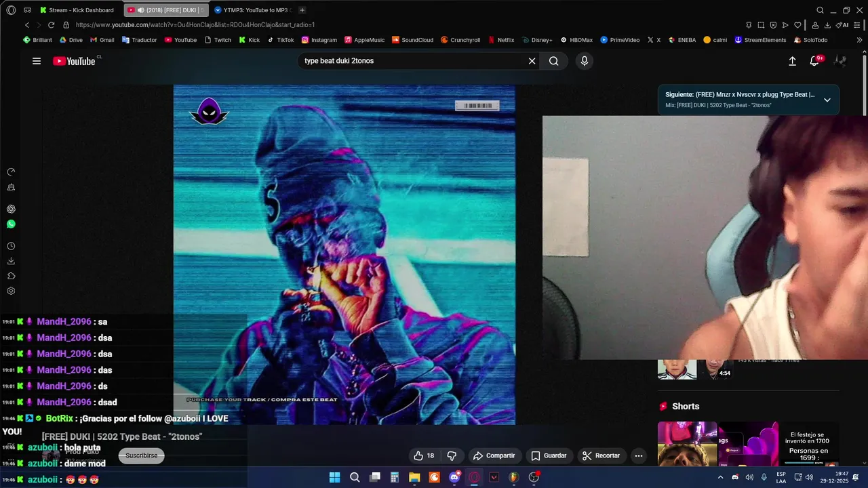The width and height of the screenshot is (868, 488).
Task: Switch to YTMP3 YouTube to MP3 tab
Action: coord(253,10)
